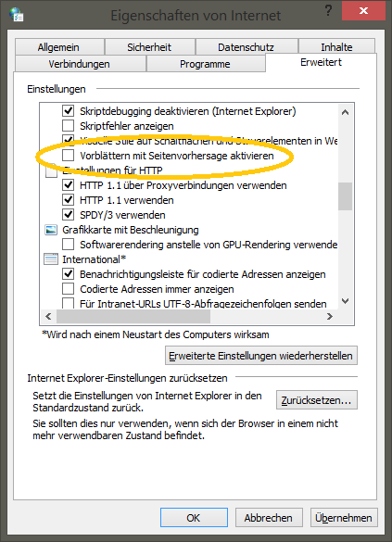Uncheck HTTP 1.1 verwenden

coord(68,200)
